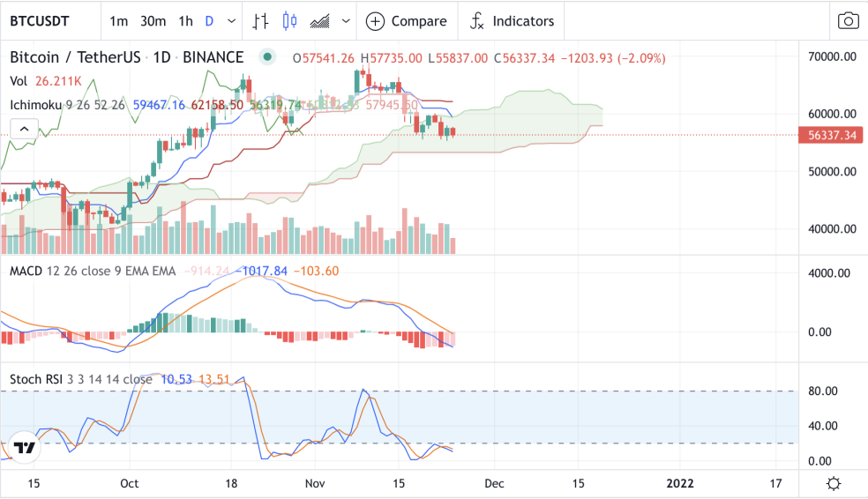
Task: Click the 80.00 Stoch RSI axis label
Action: 823,391
